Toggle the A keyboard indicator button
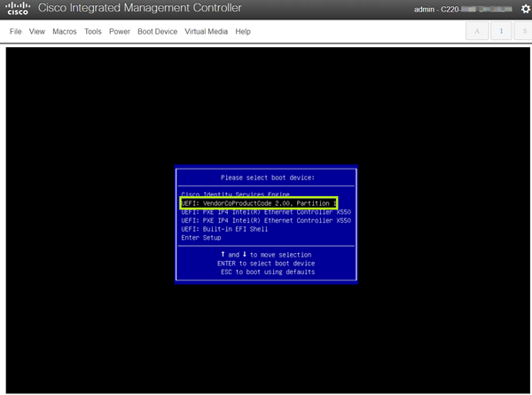 [x=477, y=31]
